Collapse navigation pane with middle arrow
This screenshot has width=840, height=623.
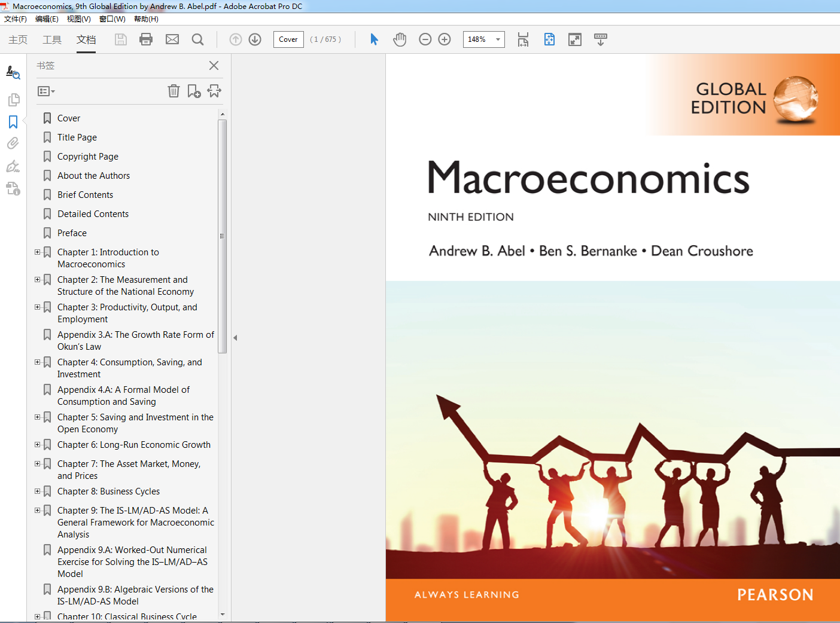click(235, 338)
